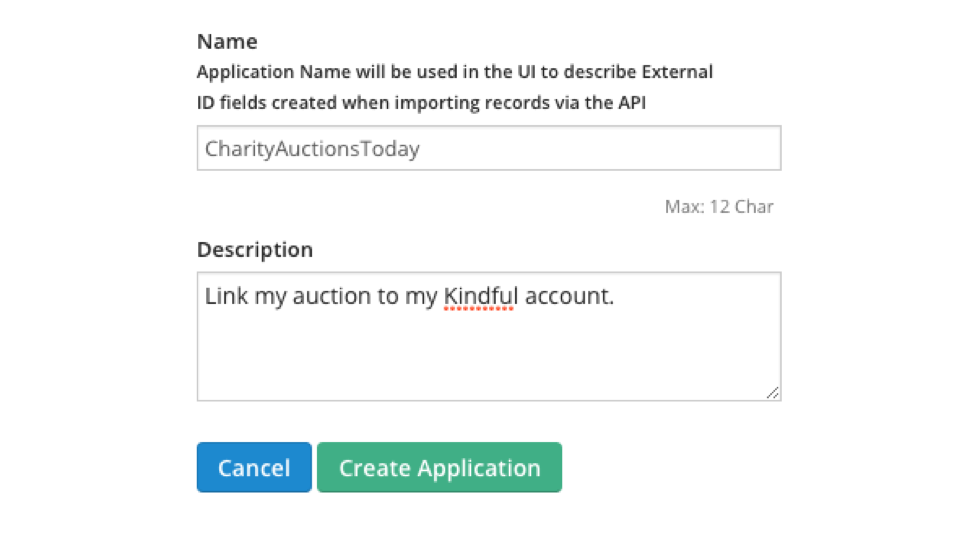The height and width of the screenshot is (538, 975).
Task: Click the 'ID fields created when importing' text line
Action: pyautogui.click(x=421, y=102)
